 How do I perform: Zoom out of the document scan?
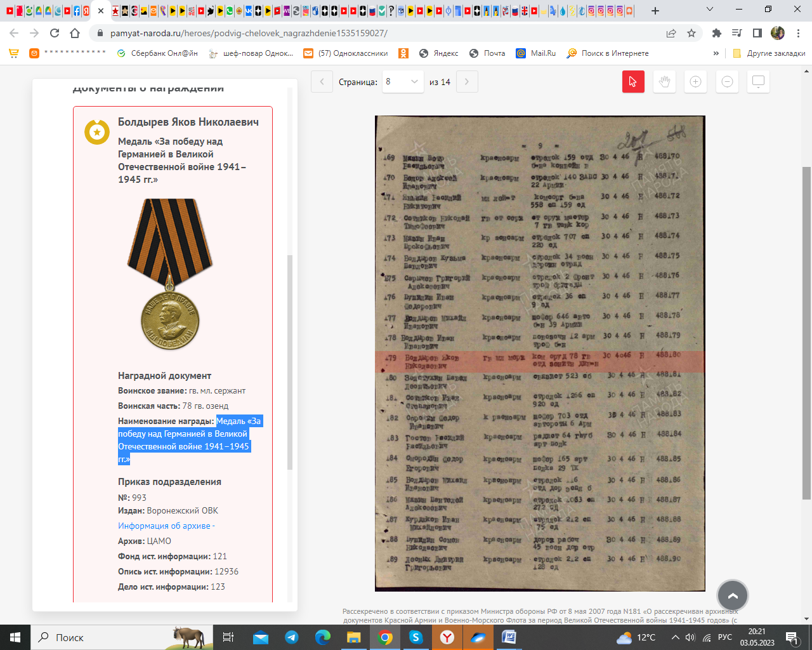click(727, 82)
